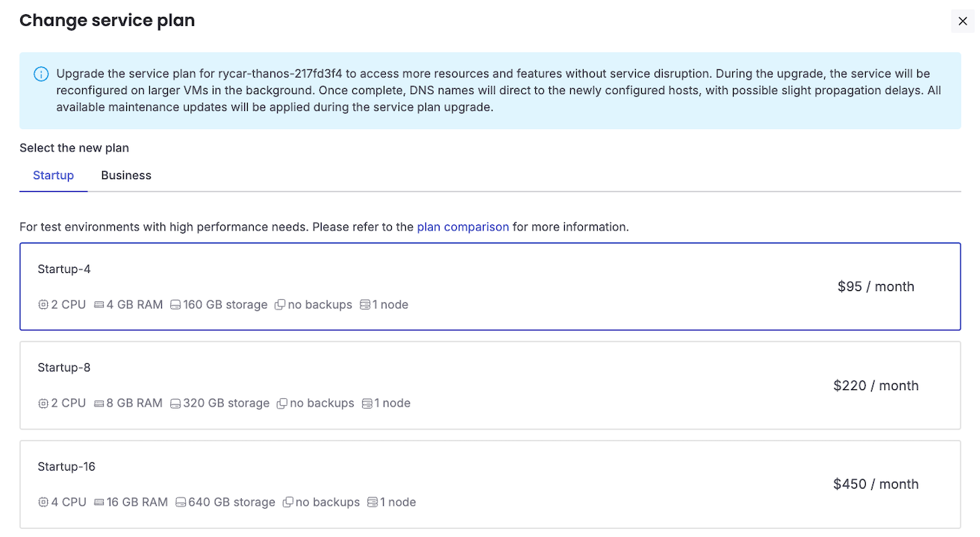The width and height of the screenshot is (980, 537).
Task: Click the Startup-8 plan title
Action: [64, 367]
